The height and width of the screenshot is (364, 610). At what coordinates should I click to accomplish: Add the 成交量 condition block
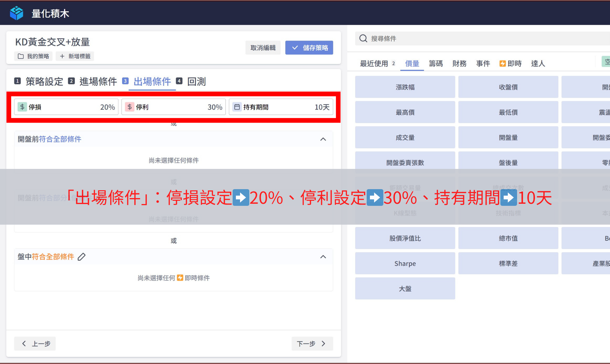[x=405, y=138]
